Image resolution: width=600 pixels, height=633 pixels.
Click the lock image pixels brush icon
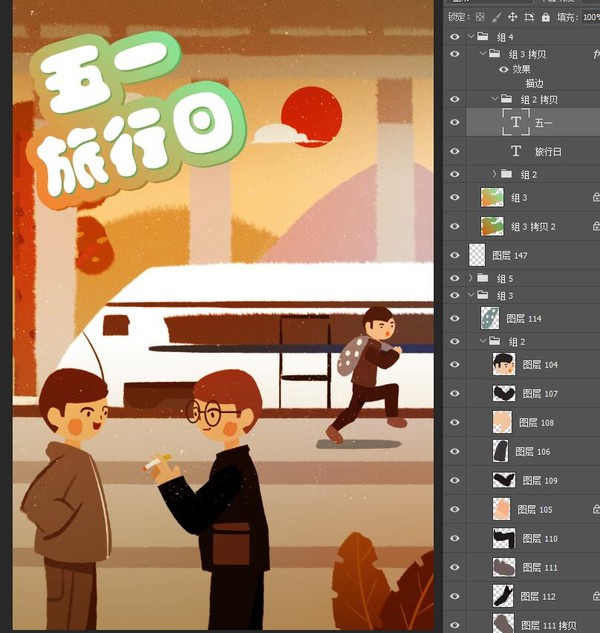click(x=496, y=17)
